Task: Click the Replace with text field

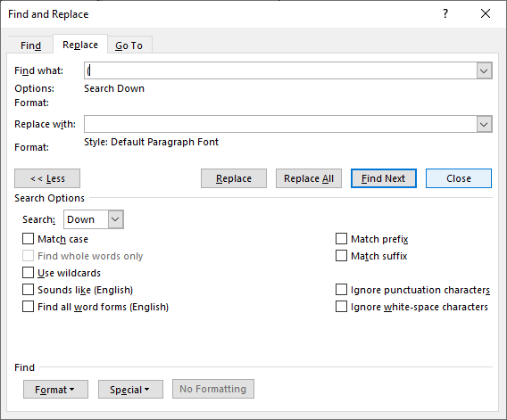Action: [280, 124]
